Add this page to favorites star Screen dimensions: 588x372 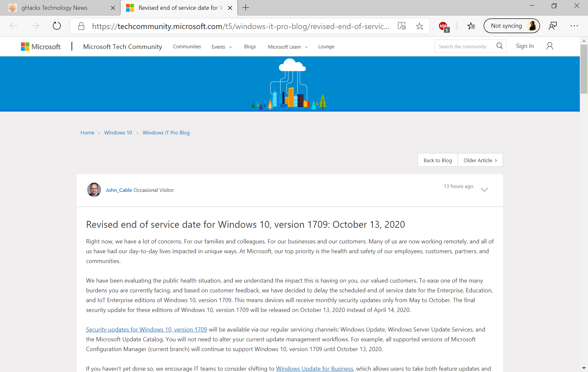pyautogui.click(x=419, y=26)
